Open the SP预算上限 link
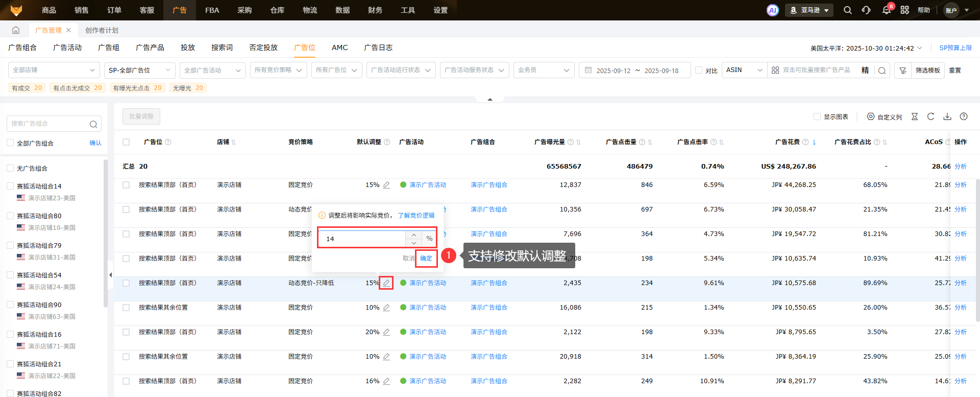The image size is (980, 397). pos(955,48)
